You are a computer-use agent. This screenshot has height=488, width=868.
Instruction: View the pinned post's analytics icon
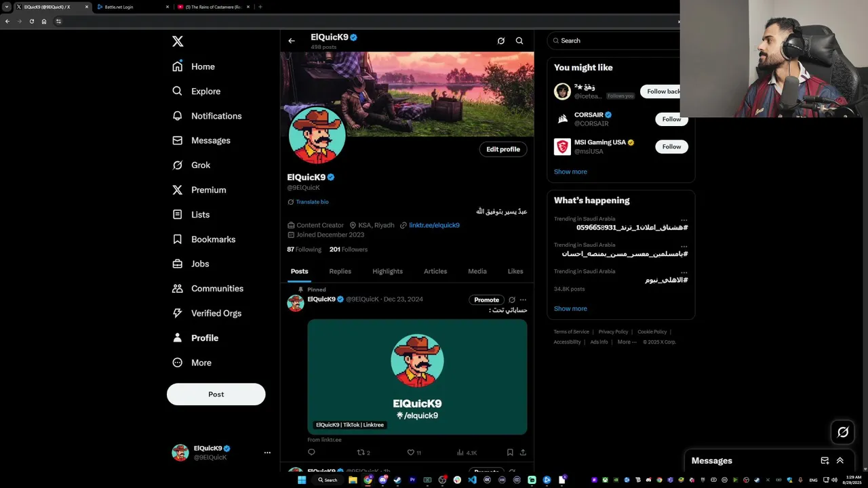coord(460,453)
